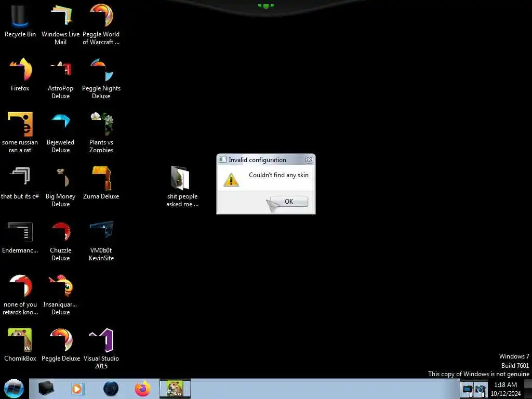Screen dimensions: 532x399
Task: Click the tray icon left of the clock
Action: tap(481, 389)
